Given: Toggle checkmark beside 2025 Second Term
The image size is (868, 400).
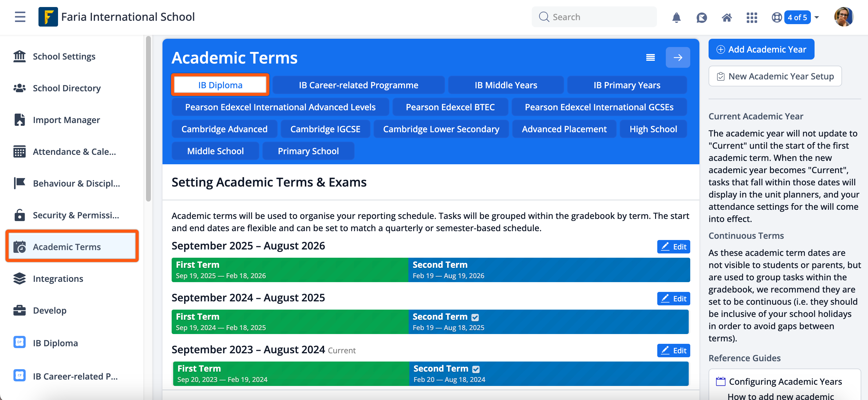Looking at the screenshot, I should (x=475, y=317).
